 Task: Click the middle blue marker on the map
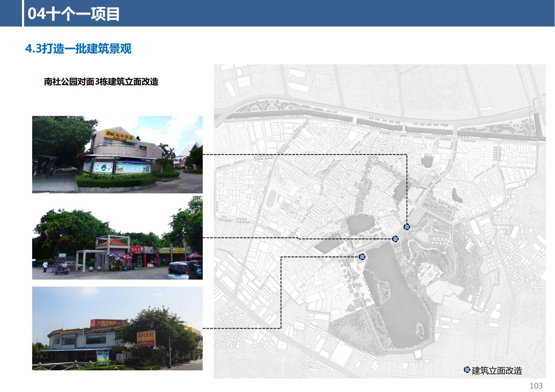[395, 239]
